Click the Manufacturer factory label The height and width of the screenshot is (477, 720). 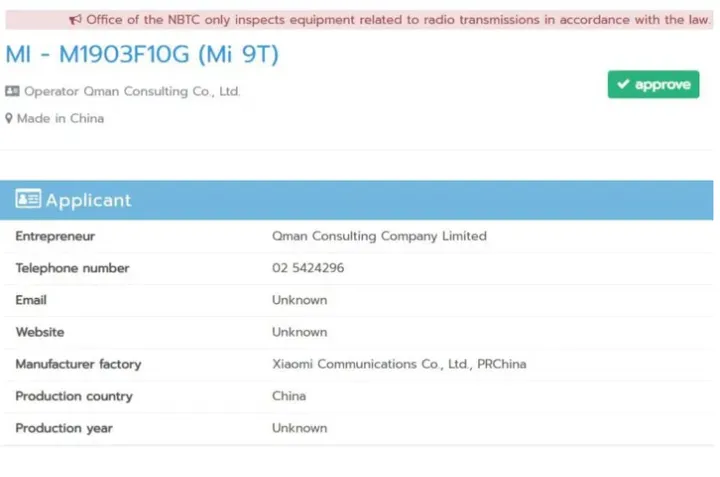point(78,364)
